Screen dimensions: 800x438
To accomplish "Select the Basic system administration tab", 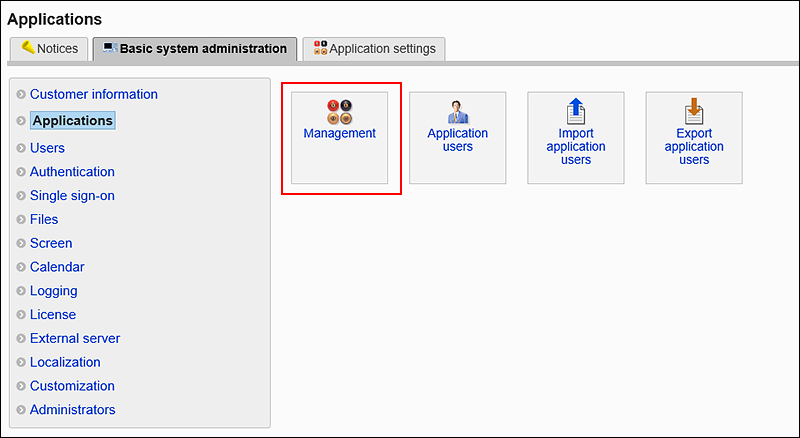I will pos(195,49).
